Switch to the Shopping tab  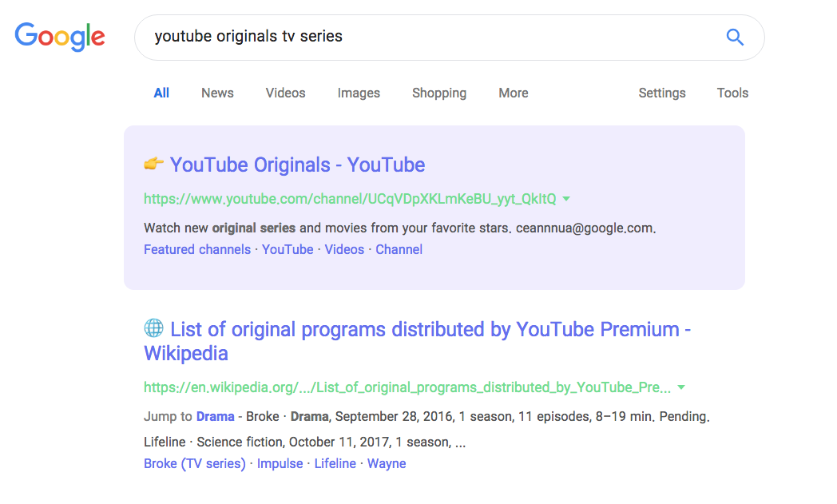pyautogui.click(x=439, y=93)
